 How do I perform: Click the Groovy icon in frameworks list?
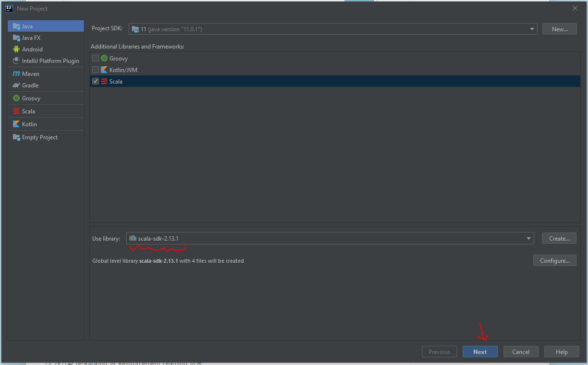coord(104,59)
